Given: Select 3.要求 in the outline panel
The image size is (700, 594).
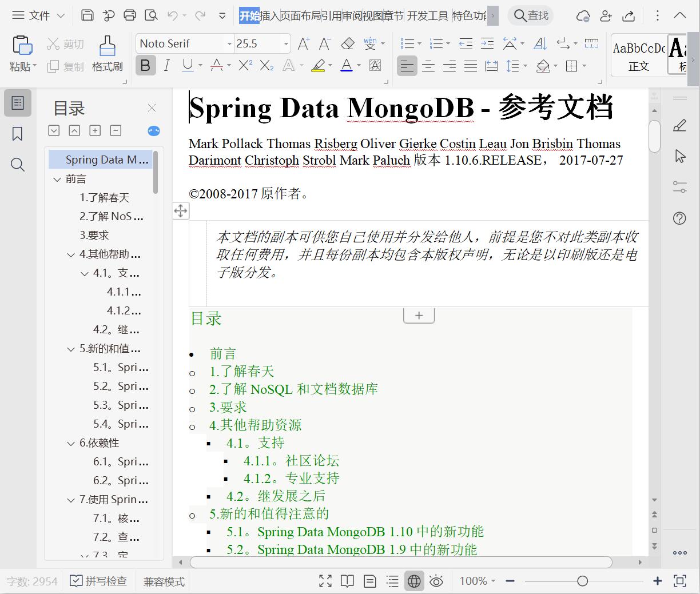Looking at the screenshot, I should [94, 236].
